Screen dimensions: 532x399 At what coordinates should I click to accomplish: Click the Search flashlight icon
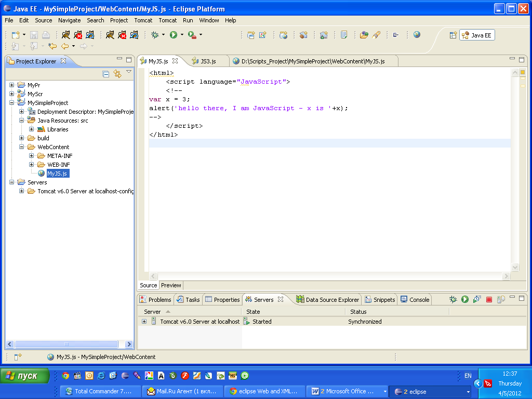(376, 35)
